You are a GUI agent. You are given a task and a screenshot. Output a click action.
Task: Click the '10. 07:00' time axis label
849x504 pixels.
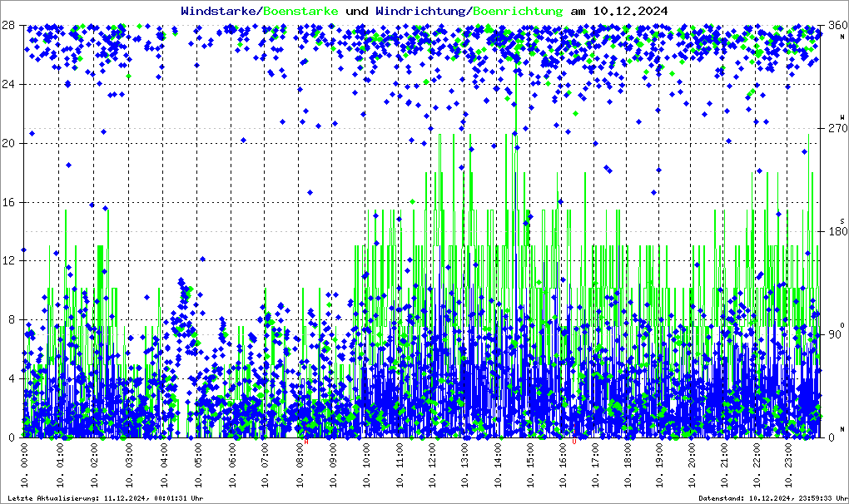pyautogui.click(x=265, y=465)
